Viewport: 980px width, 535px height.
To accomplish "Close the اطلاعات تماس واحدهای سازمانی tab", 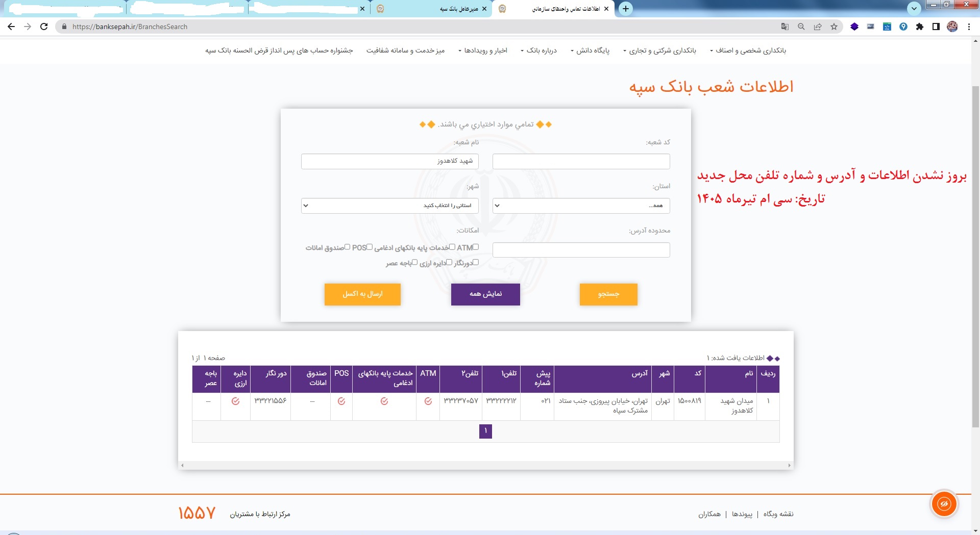I will (x=606, y=9).
